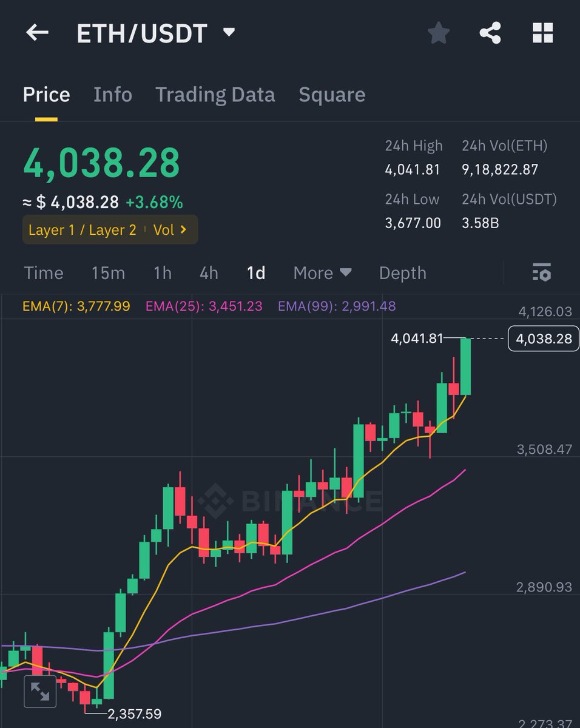The height and width of the screenshot is (728, 580).
Task: Select the 15m timeframe
Action: 107,273
